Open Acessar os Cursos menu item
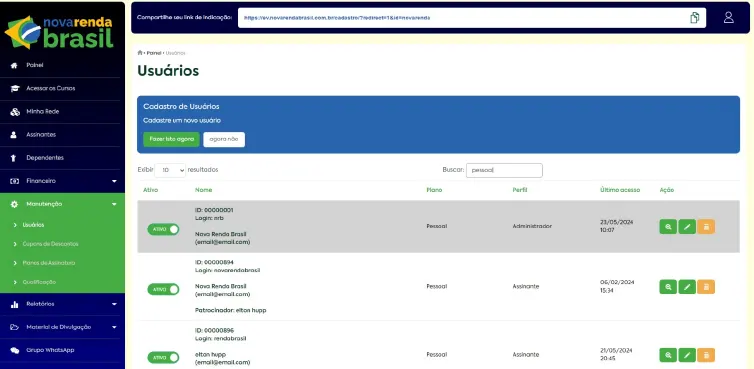 pyautogui.click(x=50, y=89)
